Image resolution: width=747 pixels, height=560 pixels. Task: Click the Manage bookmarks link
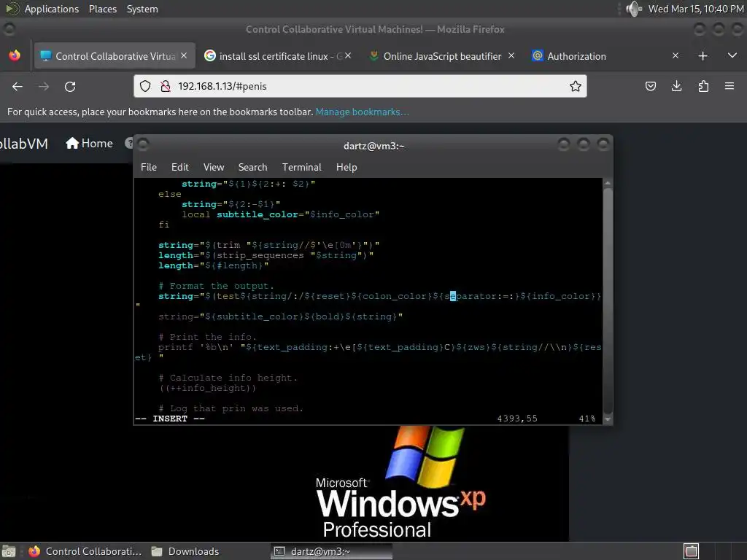point(362,112)
